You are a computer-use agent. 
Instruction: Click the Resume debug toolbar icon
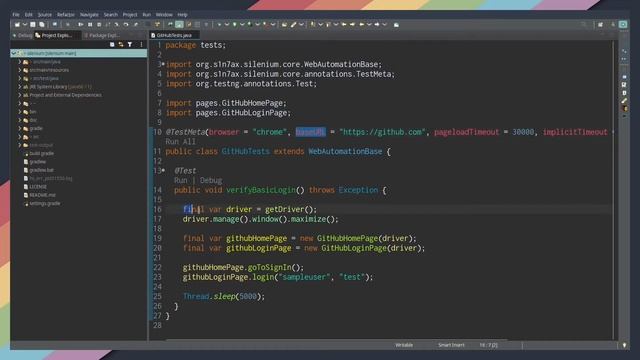80,24
